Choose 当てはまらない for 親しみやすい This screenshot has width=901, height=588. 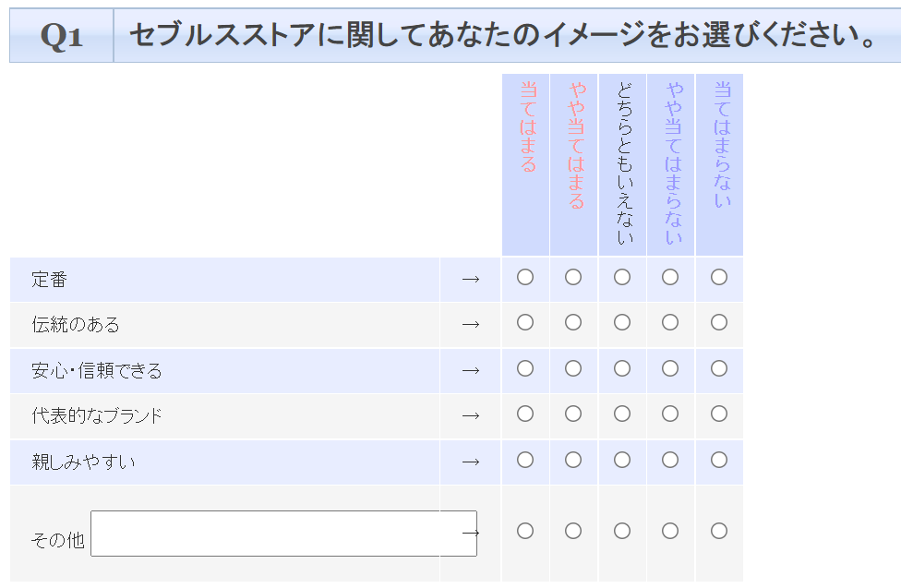tap(719, 460)
